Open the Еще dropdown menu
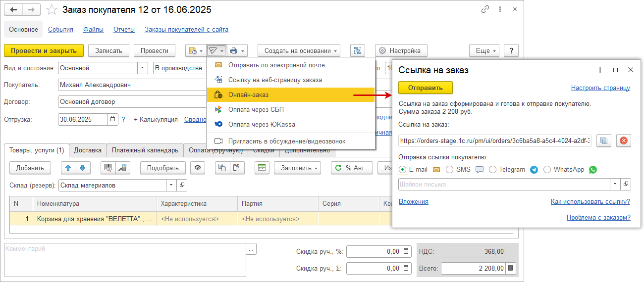Image resolution: width=644 pixels, height=282 pixels. [483, 50]
